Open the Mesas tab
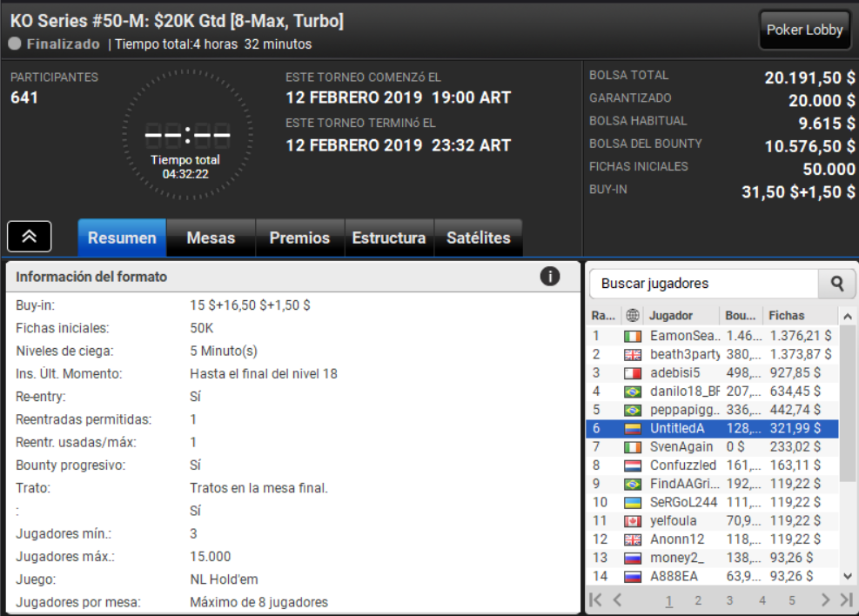Screen dimensions: 859x616 [211, 238]
